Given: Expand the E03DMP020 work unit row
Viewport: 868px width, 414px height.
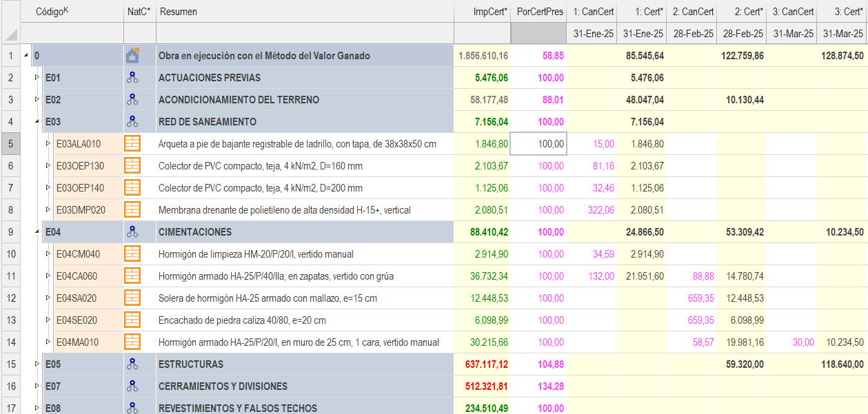Looking at the screenshot, I should [x=48, y=210].
